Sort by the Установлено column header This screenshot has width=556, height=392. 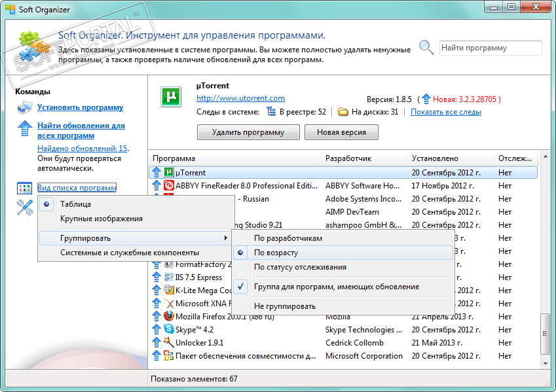451,158
